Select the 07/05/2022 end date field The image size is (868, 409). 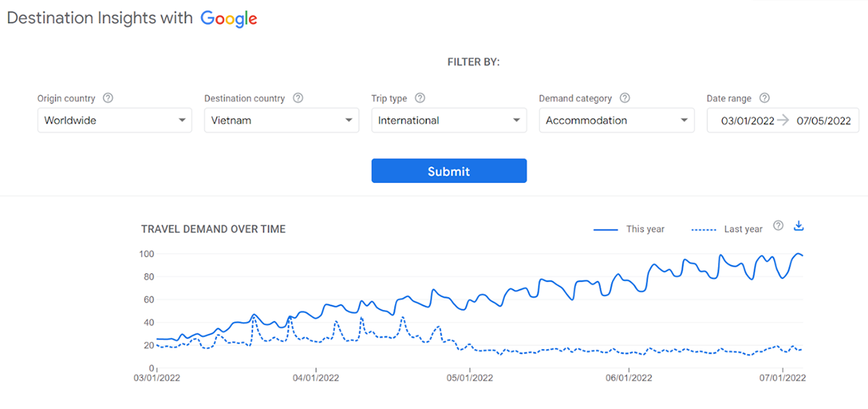click(x=824, y=121)
